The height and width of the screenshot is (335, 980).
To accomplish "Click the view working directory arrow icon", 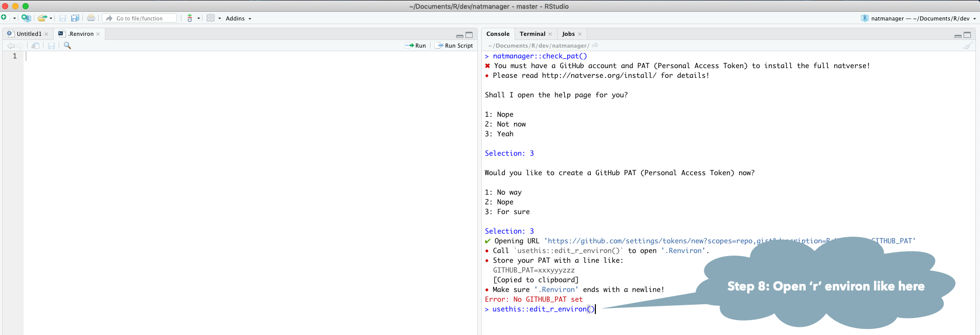I will (x=595, y=46).
